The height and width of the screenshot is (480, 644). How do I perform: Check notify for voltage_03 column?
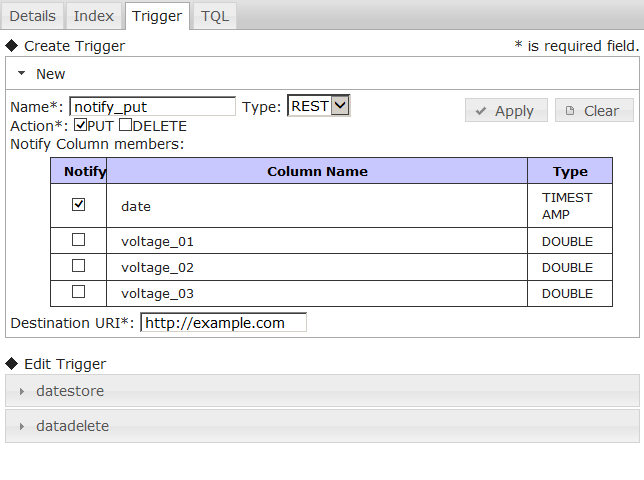click(79, 292)
